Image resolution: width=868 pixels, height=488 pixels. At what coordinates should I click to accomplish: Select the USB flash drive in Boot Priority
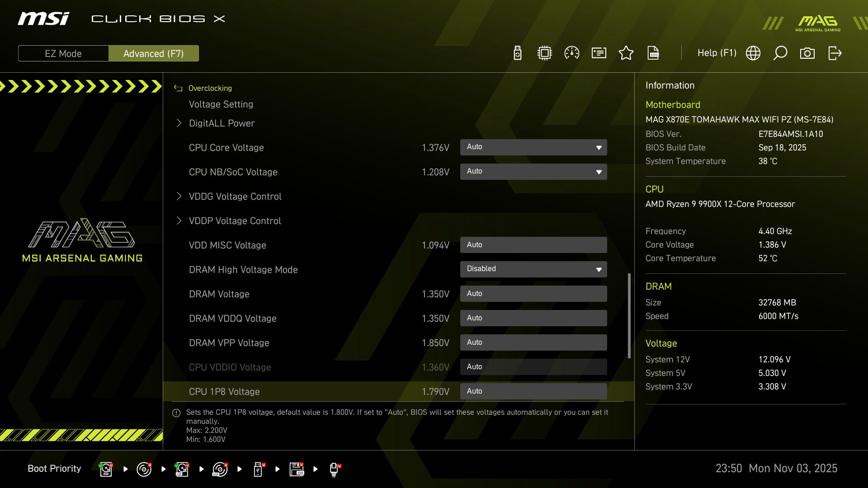(258, 469)
